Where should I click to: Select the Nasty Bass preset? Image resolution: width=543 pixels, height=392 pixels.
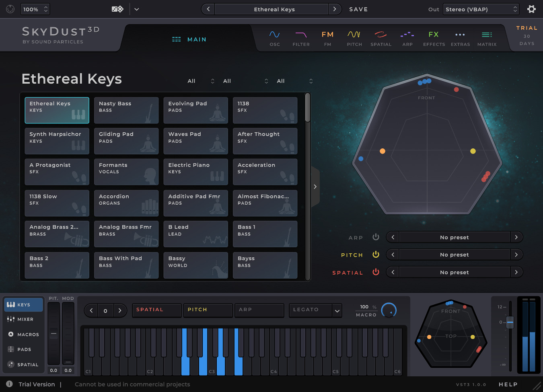126,110
